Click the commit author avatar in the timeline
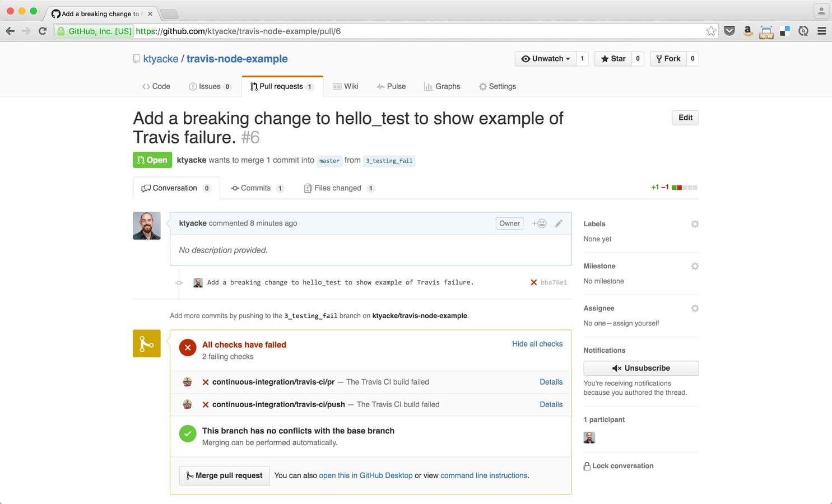Screen dimensions: 832x504 coord(198,283)
